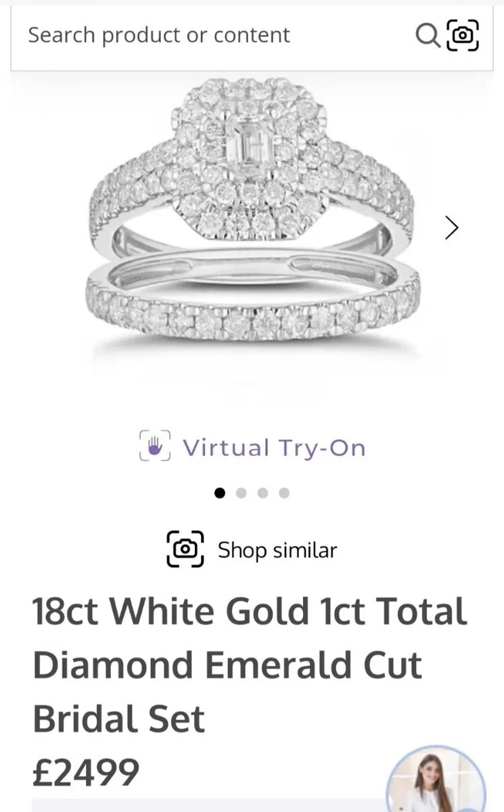This screenshot has width=504, height=812.
Task: Select the second carousel dot
Action: 242,493
